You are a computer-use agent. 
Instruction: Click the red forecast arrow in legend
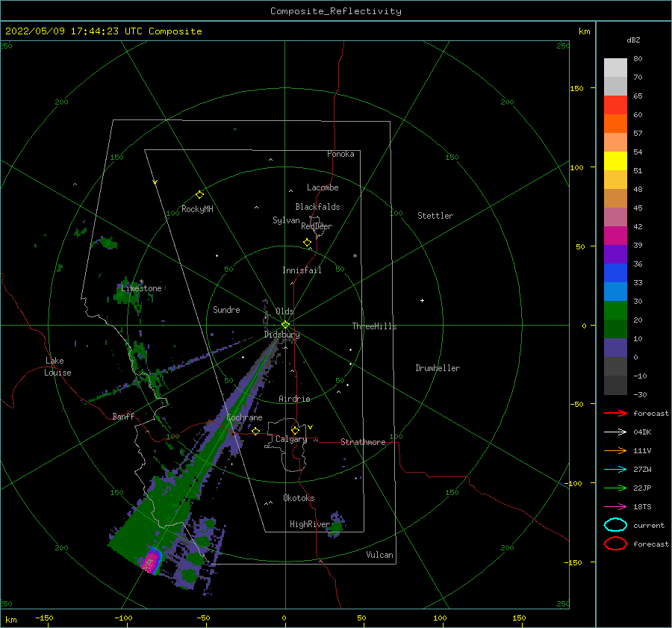[615, 413]
